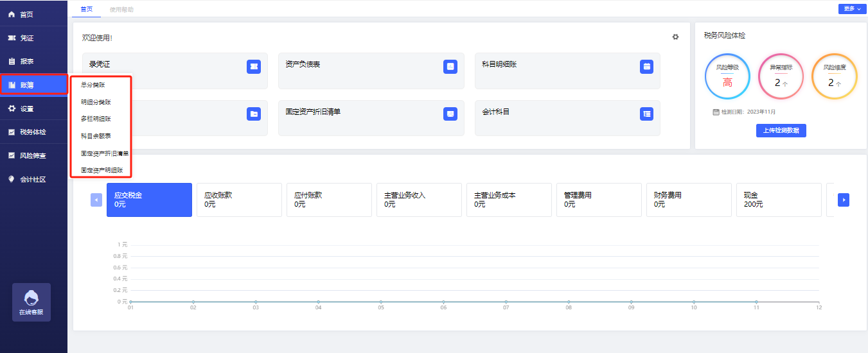Click the folder icon on the partially hidden card
The image size is (868, 353).
click(x=254, y=114)
